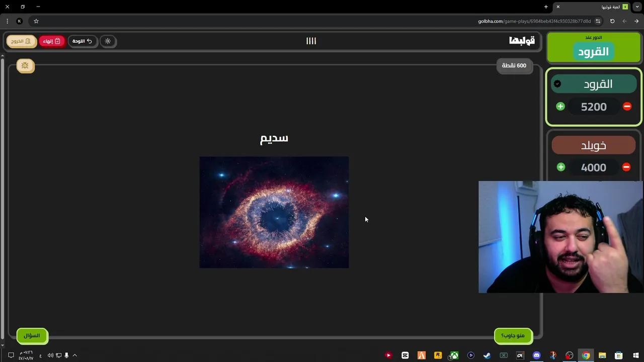Exit the game with الخروج button
Screen dimensions: 644x362
[22, 41]
